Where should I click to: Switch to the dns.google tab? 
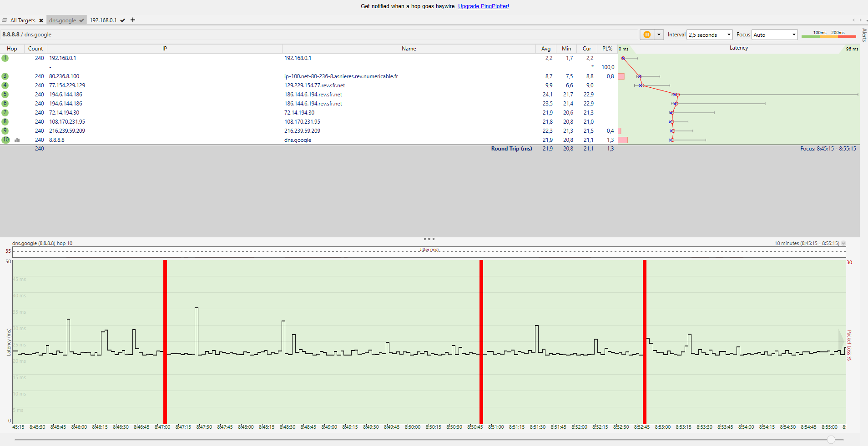point(63,20)
